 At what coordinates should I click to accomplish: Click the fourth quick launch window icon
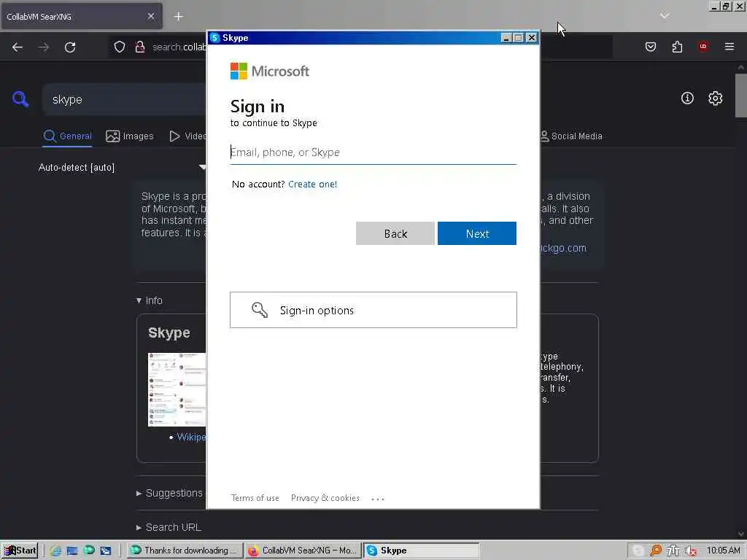click(x=105, y=551)
